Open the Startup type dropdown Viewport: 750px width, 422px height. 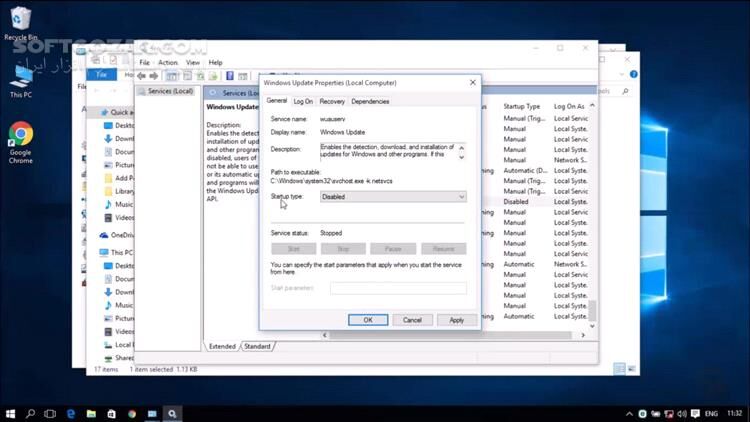[x=392, y=197]
